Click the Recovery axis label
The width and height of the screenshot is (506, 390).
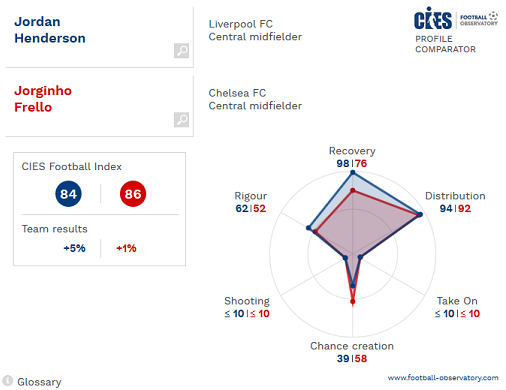coord(352,151)
